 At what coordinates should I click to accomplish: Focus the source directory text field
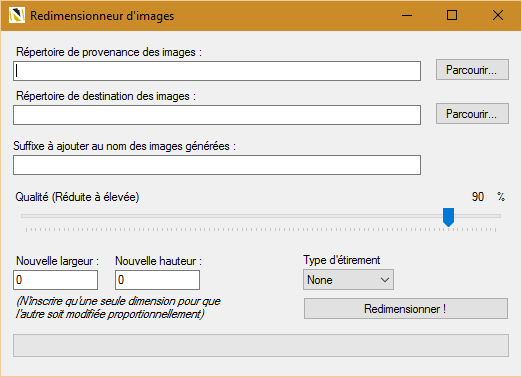[x=217, y=71]
